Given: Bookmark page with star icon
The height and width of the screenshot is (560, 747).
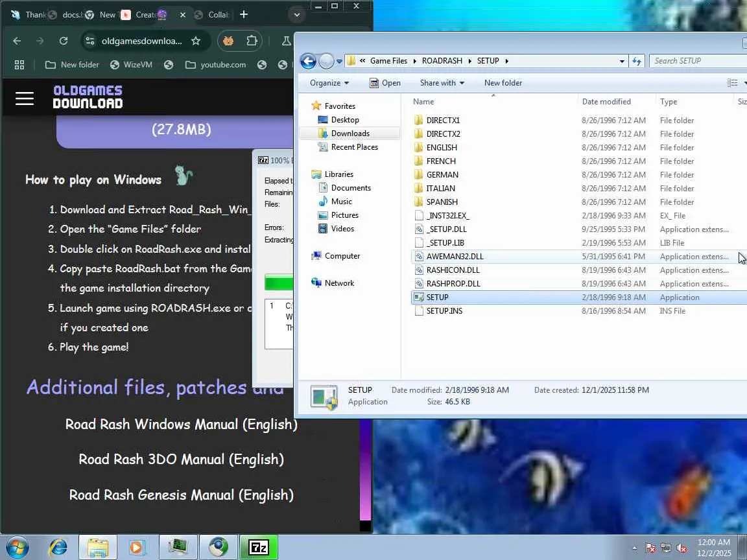Looking at the screenshot, I should (x=196, y=41).
